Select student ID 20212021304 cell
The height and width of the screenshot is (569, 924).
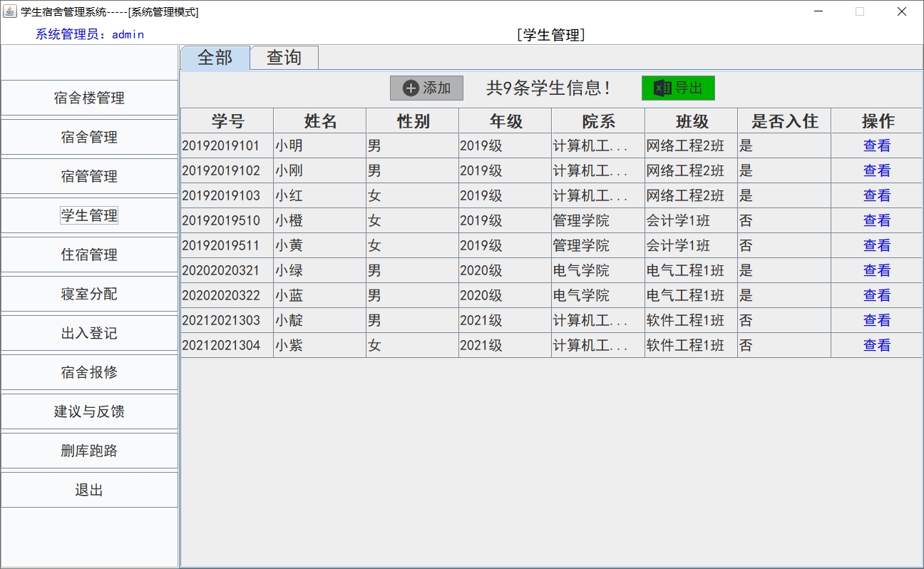pyautogui.click(x=227, y=345)
